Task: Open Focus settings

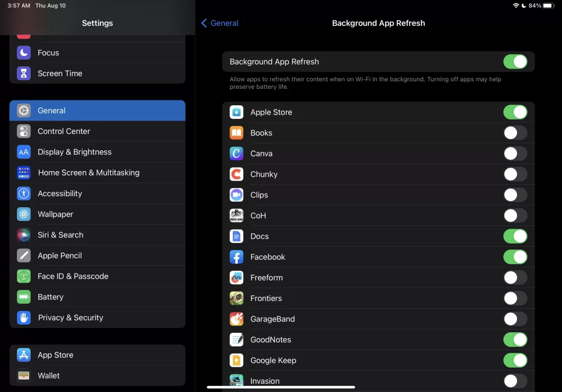Action: point(98,53)
